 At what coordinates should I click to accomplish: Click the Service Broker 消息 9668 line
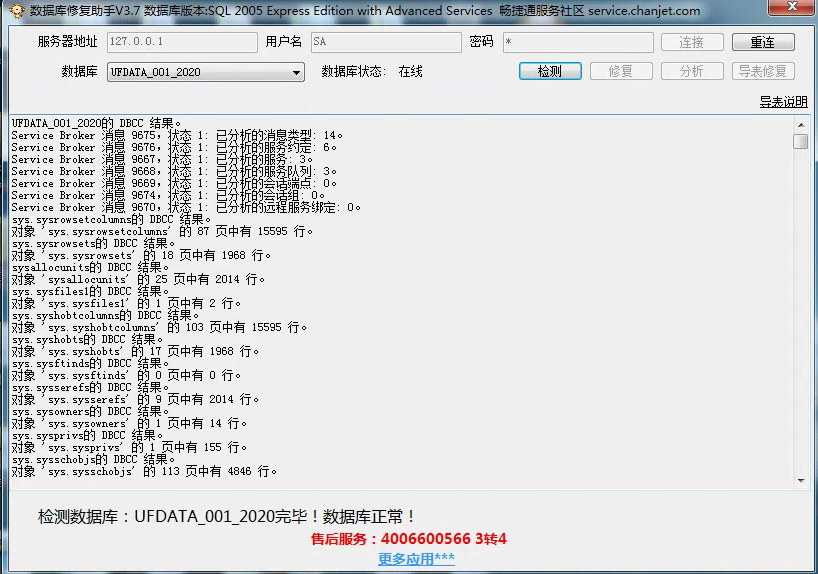click(x=174, y=171)
